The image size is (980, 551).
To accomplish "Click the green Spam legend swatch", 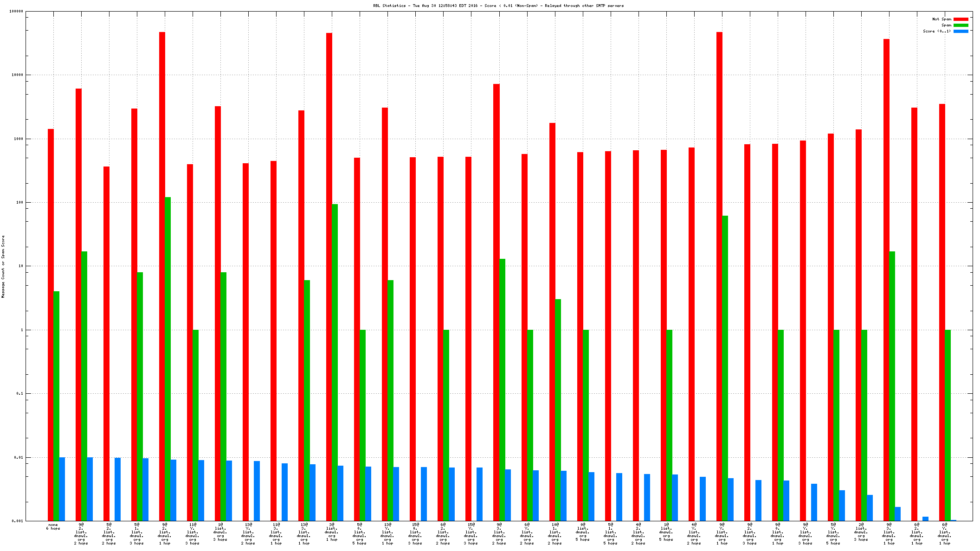I will (961, 25).
